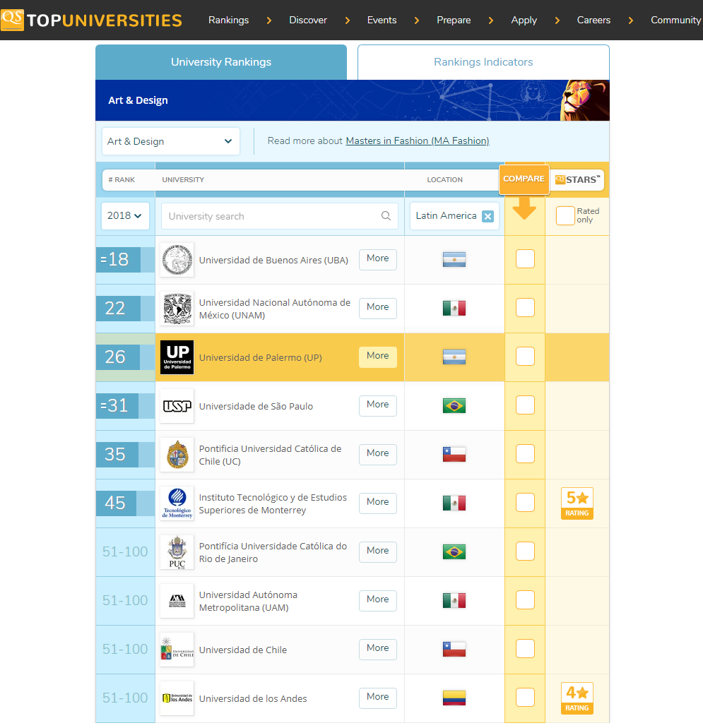Check compare box for PUC Rio de Janeiro

[x=525, y=551]
